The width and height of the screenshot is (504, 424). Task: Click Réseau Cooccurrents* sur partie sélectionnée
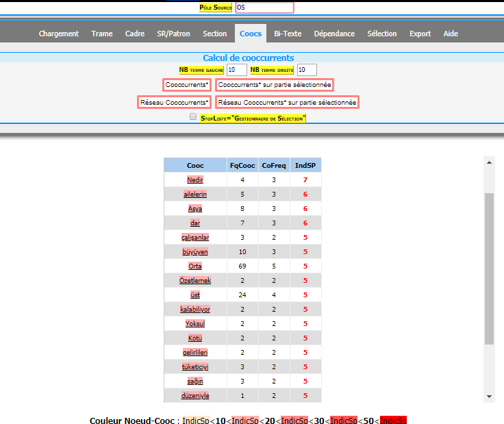287,102
